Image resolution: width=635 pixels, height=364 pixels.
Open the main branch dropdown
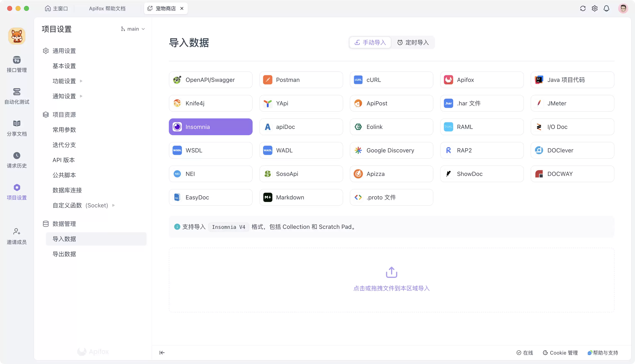click(x=133, y=29)
